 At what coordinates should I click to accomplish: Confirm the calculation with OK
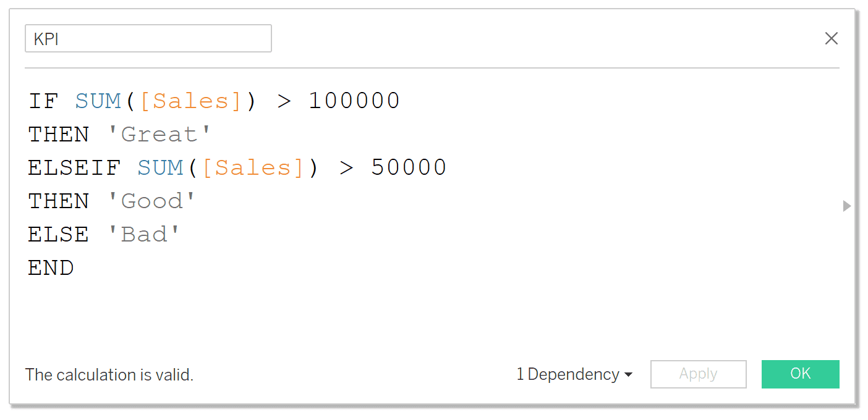[x=800, y=374]
